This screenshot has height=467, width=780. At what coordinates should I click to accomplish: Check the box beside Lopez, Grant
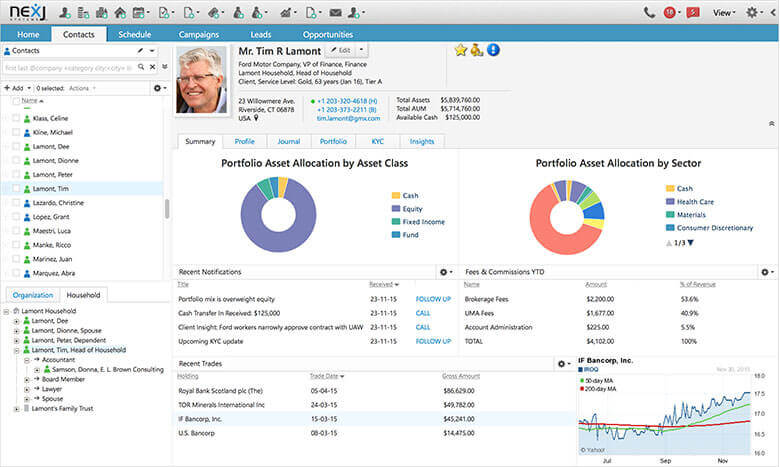[16, 217]
